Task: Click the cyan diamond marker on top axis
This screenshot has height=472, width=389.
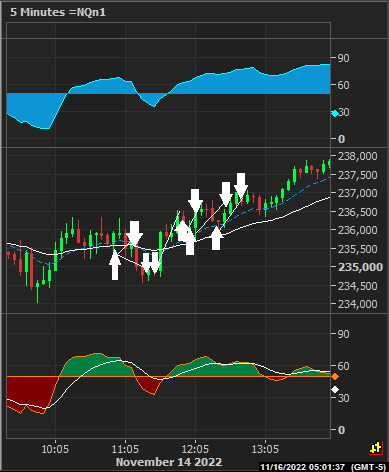Action: click(335, 114)
